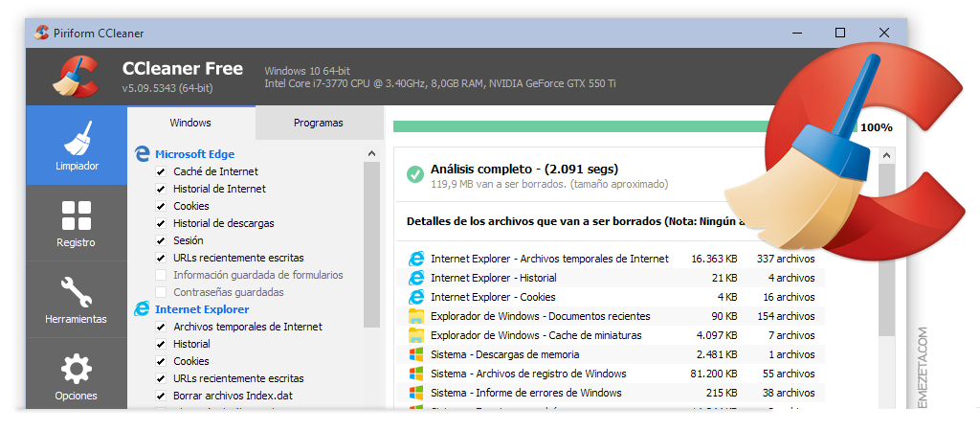Minimize the Piriform CCleaner window
This screenshot has width=980, height=431.
[797, 33]
